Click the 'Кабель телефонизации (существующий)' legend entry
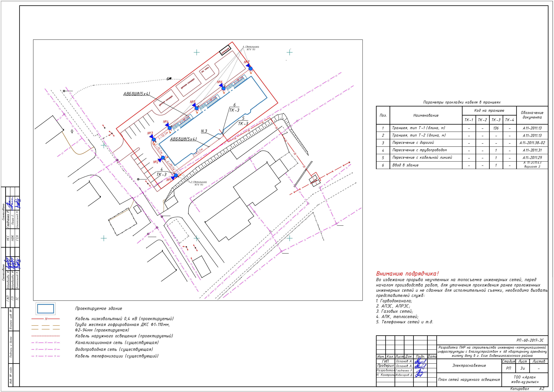Viewport: 554px width, 392px height. click(117, 356)
